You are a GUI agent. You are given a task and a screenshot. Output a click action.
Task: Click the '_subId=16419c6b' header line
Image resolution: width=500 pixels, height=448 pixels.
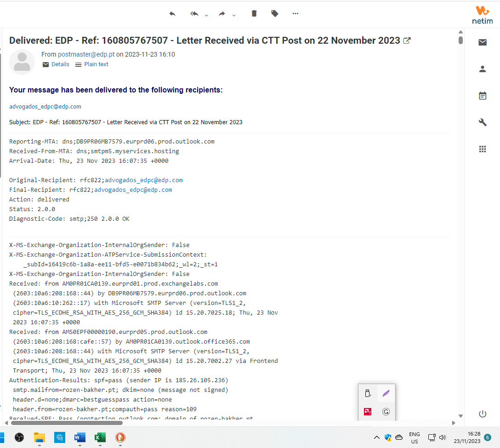(x=120, y=264)
